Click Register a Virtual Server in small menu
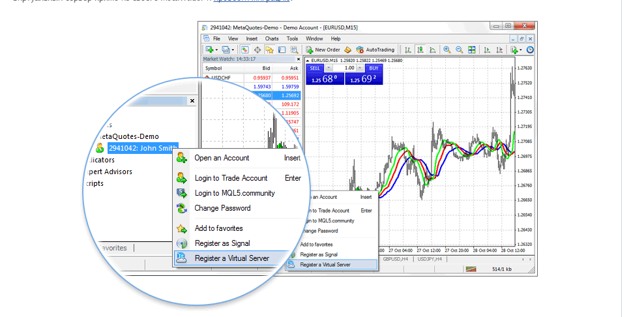Viewport: 644px width, 317px height. point(332,265)
